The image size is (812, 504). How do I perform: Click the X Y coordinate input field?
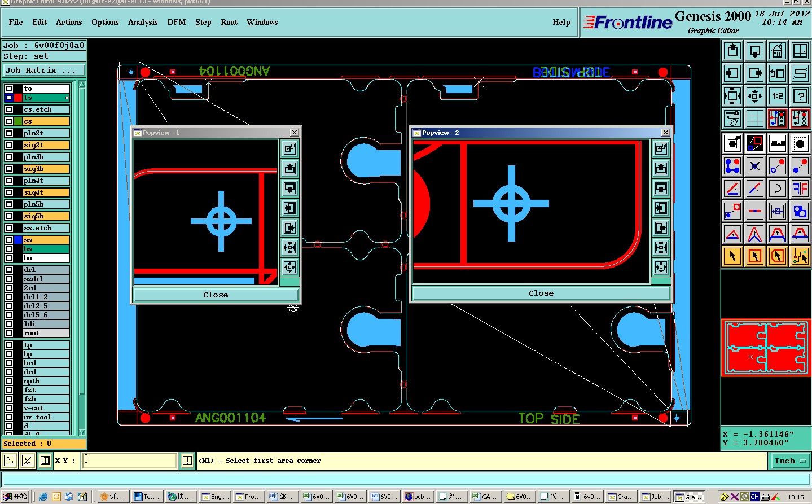click(x=130, y=461)
